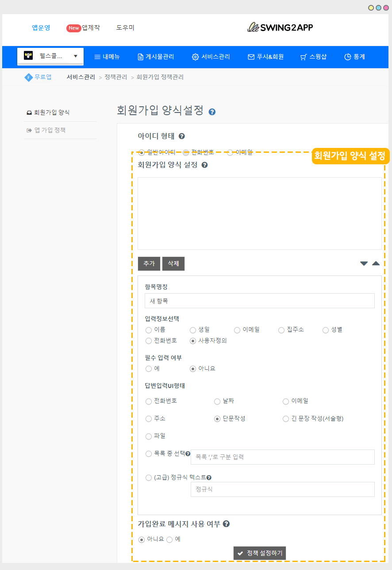Click the SWING2APP logo
This screenshot has width=392, height=570.
pos(280,27)
